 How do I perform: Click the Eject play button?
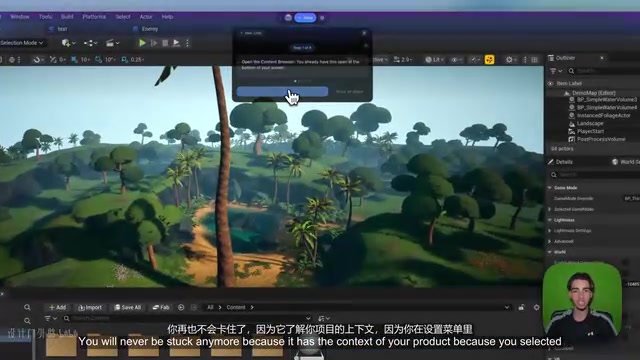pos(176,43)
